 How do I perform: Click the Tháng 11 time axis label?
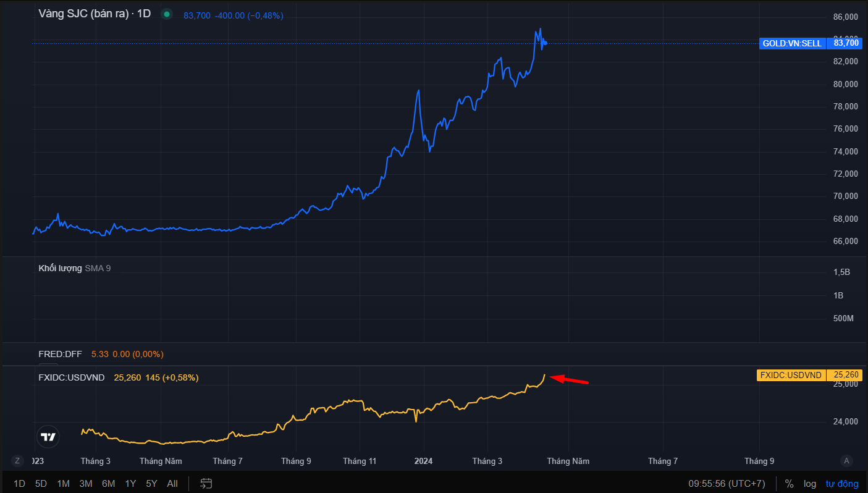(x=360, y=461)
